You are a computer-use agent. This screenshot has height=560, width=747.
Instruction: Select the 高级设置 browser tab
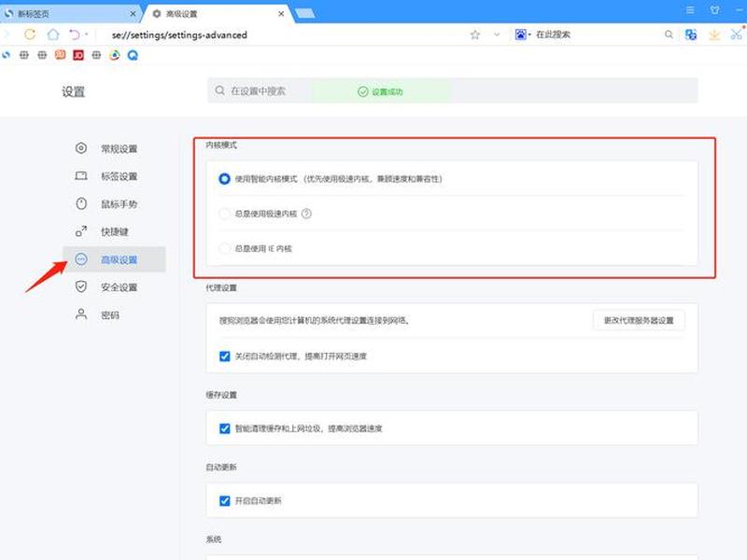218,14
